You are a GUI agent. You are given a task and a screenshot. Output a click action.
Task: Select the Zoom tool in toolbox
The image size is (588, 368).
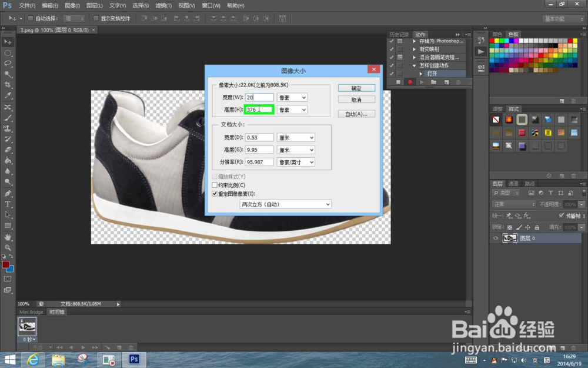point(8,247)
